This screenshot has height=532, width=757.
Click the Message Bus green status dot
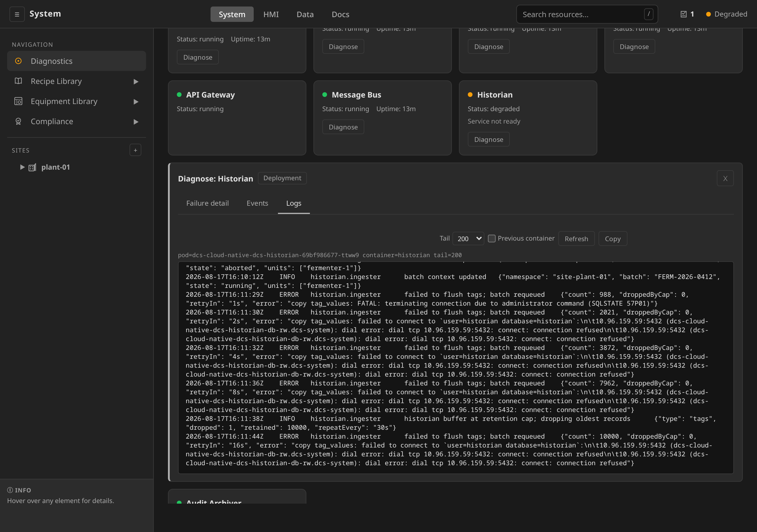click(325, 95)
